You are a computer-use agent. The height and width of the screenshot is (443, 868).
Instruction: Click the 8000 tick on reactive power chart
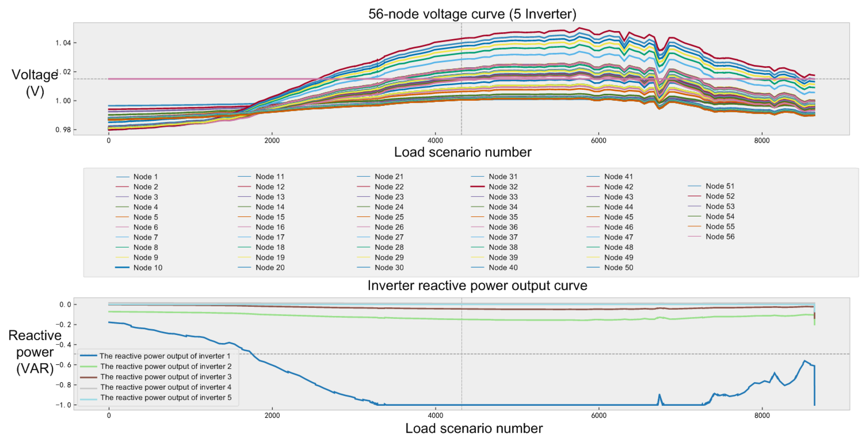(x=762, y=416)
